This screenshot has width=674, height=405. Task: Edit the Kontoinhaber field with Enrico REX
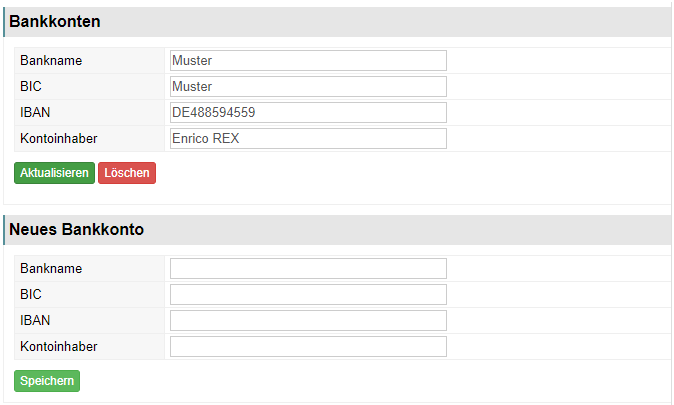pos(308,138)
